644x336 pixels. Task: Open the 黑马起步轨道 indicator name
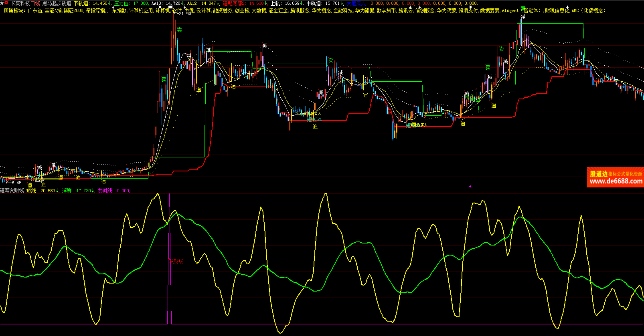click(57, 3)
